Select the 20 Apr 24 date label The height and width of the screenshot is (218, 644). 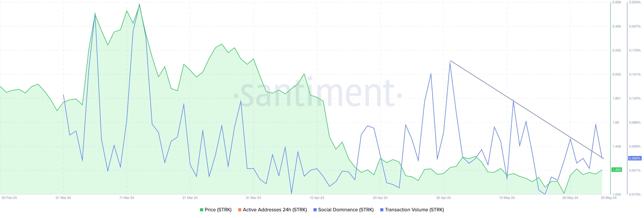[380, 198]
